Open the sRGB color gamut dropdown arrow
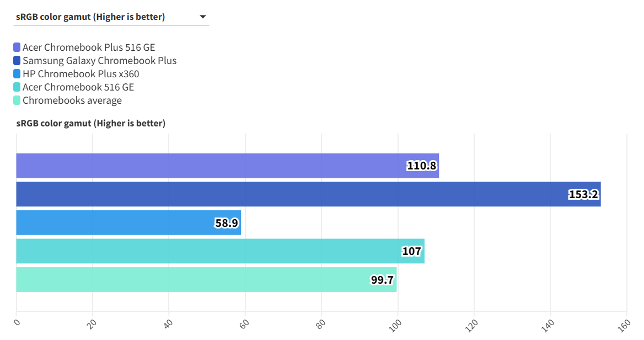Viewport: 644px width, 340px height. point(202,17)
